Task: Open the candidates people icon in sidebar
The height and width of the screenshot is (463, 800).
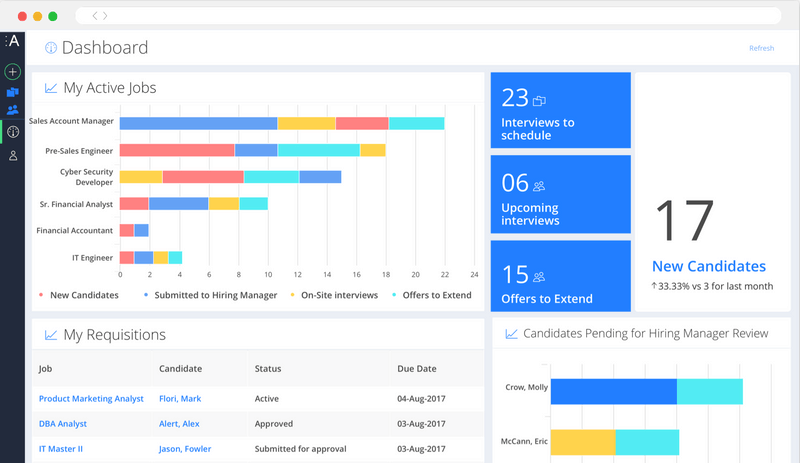Action: click(x=12, y=110)
